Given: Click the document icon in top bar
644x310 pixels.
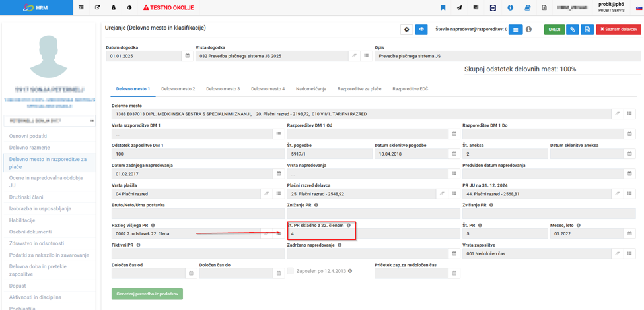Looking at the screenshot, I should coord(544,7).
